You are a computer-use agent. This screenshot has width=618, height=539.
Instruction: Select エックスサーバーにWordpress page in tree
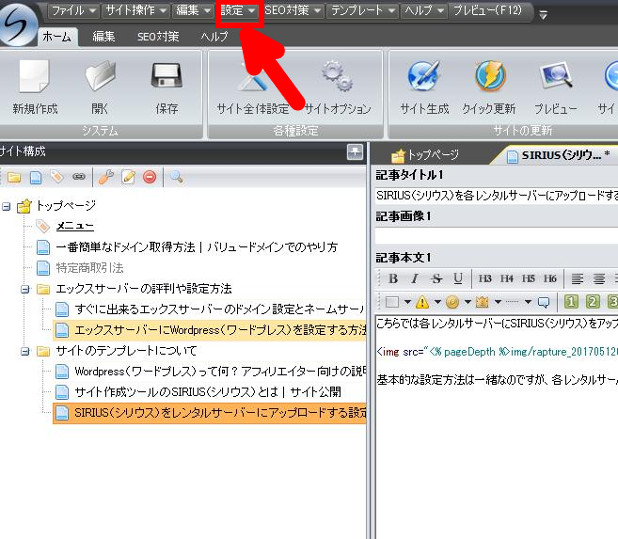210,330
